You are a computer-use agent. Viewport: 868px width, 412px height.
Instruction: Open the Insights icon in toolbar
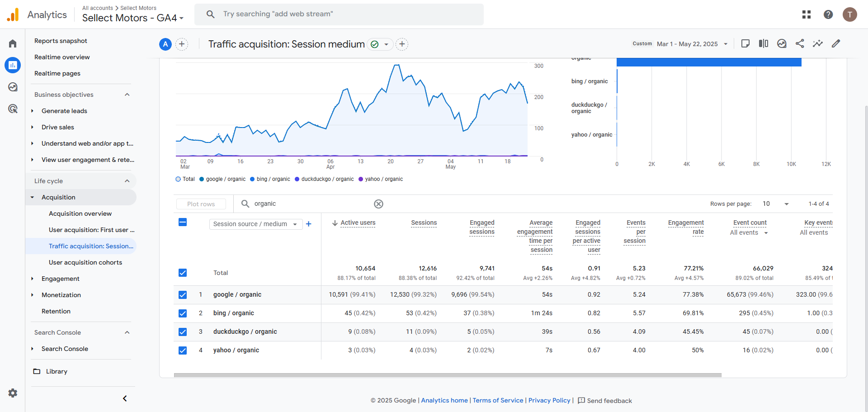pos(782,44)
